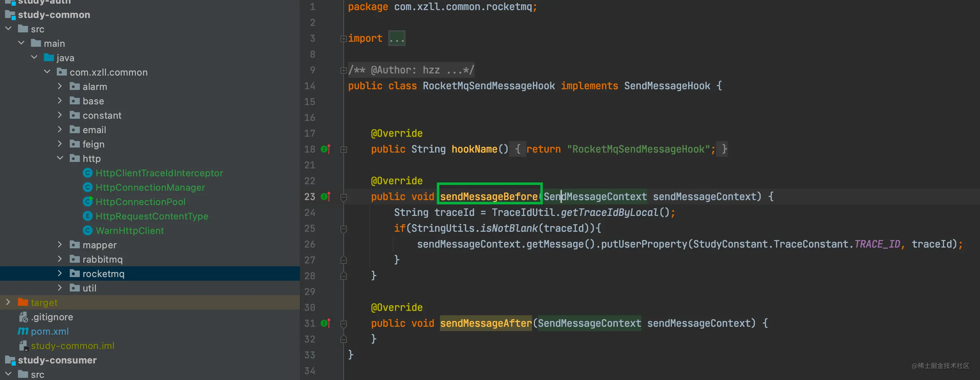Viewport: 980px width, 380px height.
Task: Expand the rabbitmq package
Action: pos(60,259)
